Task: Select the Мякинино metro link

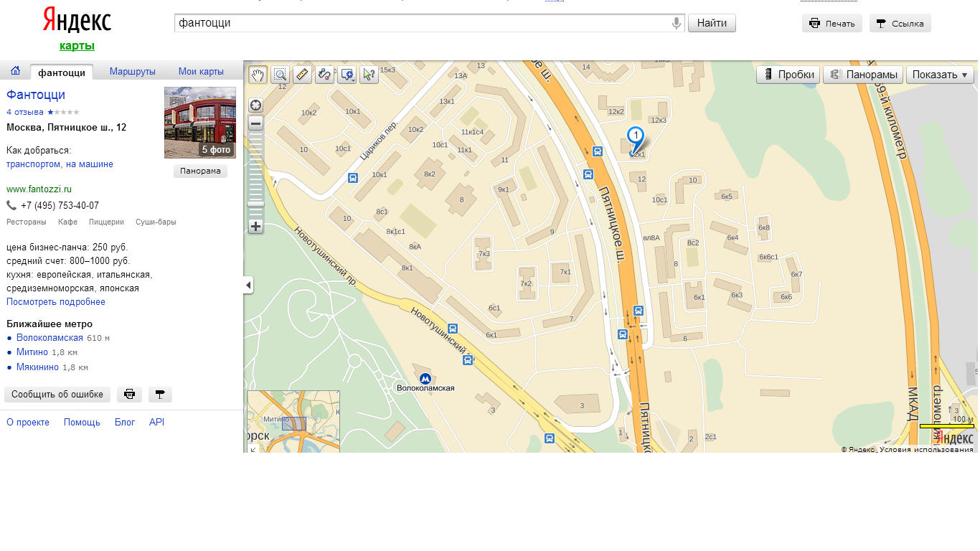Action: pos(37,367)
